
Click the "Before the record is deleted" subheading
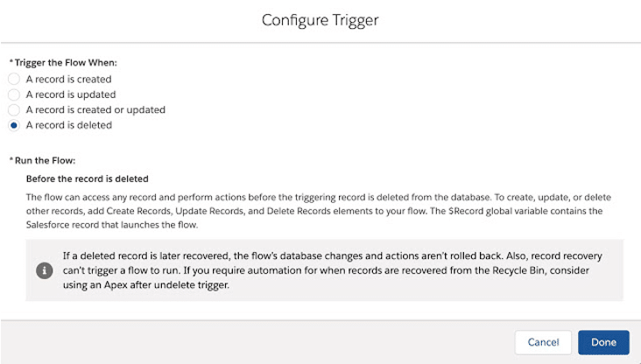(x=87, y=178)
